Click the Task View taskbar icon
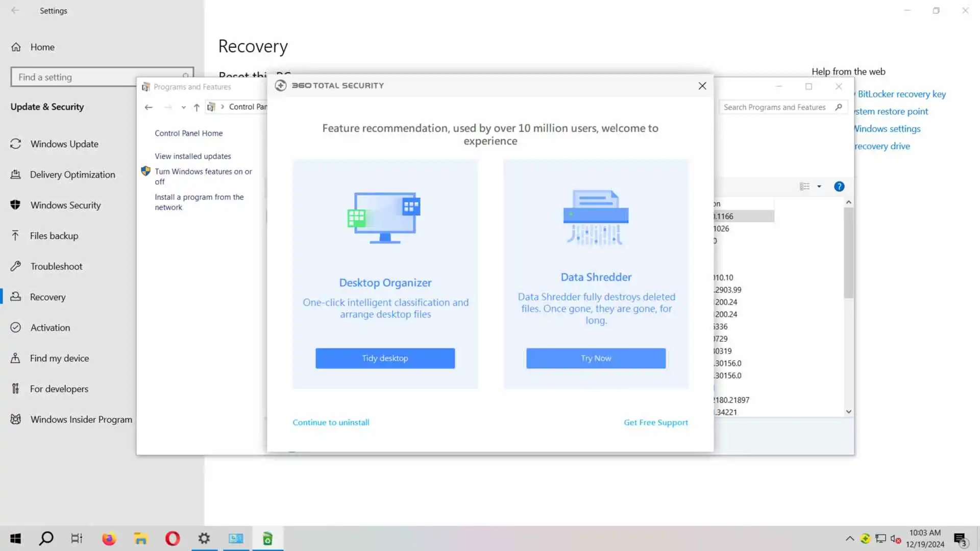Image resolution: width=980 pixels, height=551 pixels. point(77,539)
